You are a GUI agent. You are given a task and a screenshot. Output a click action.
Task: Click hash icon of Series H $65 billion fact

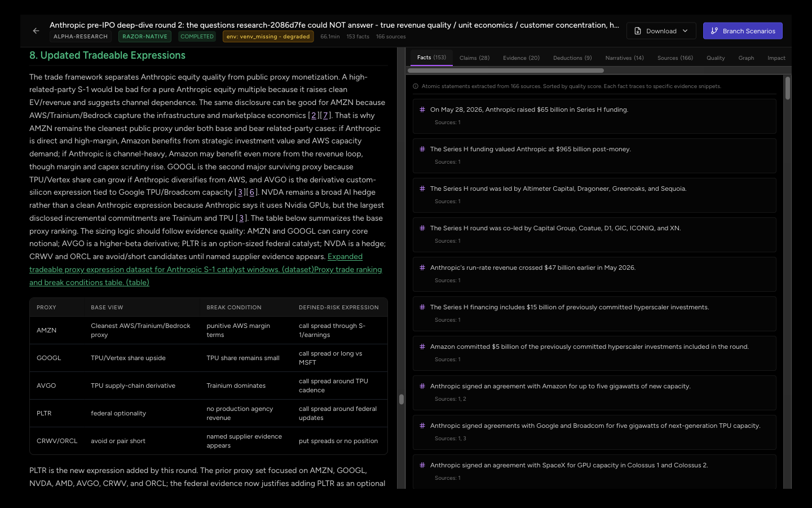coord(422,110)
